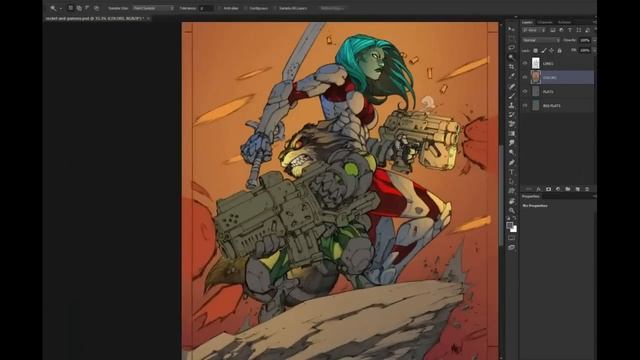Click the Refine Edge button
640x360 pixels.
click(x=332, y=8)
